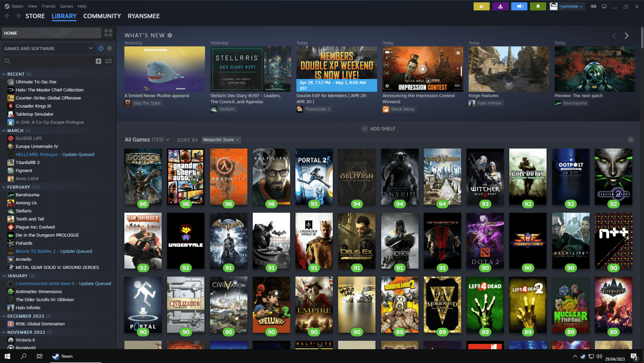Toggle the ready-to-play filter icon

109,48
